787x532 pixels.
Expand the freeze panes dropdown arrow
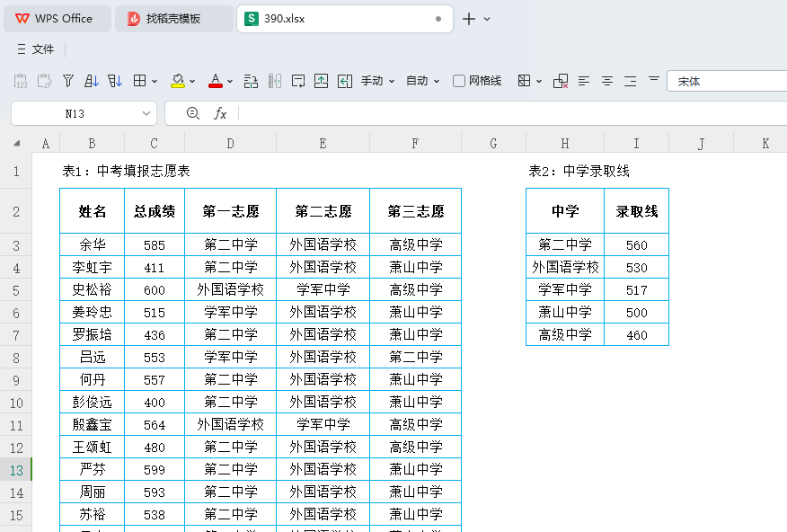coord(539,81)
